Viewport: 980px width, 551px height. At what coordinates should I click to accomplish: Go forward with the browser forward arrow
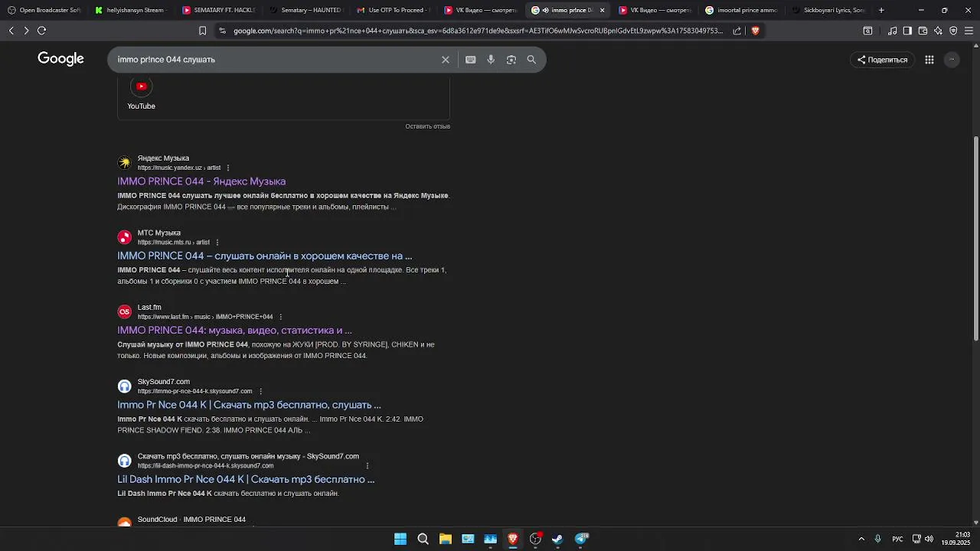coord(26,31)
